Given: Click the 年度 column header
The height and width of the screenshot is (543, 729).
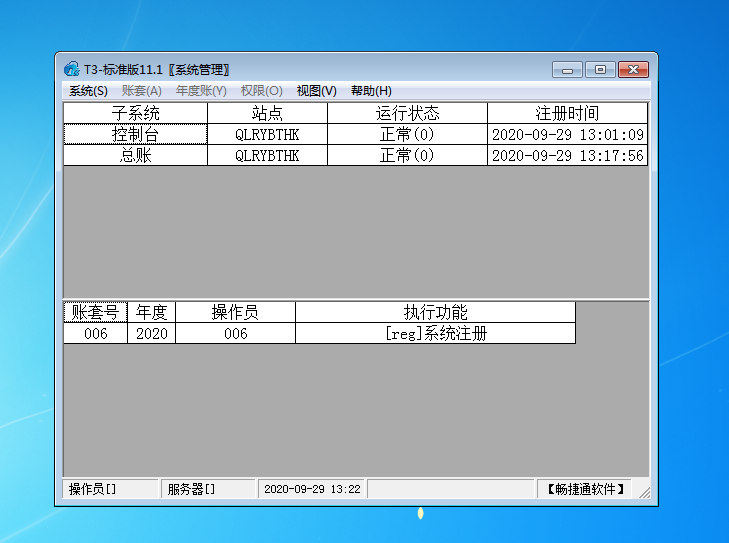Looking at the screenshot, I should pyautogui.click(x=152, y=312).
